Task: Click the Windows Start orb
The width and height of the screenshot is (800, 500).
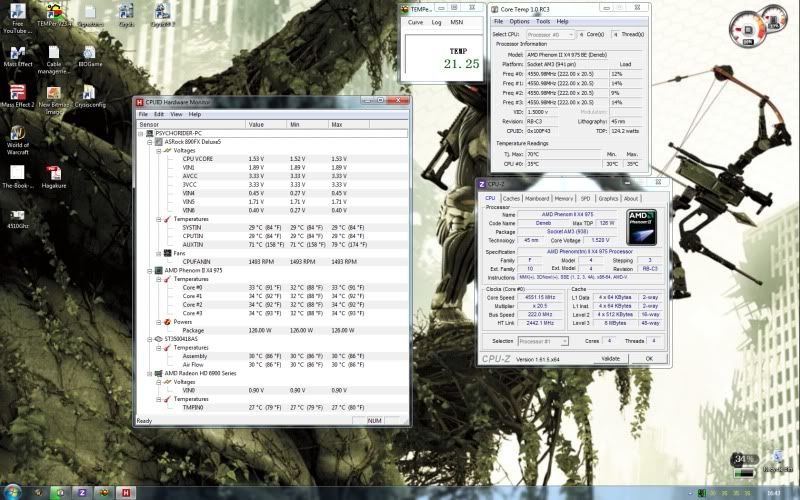Action: [12, 492]
